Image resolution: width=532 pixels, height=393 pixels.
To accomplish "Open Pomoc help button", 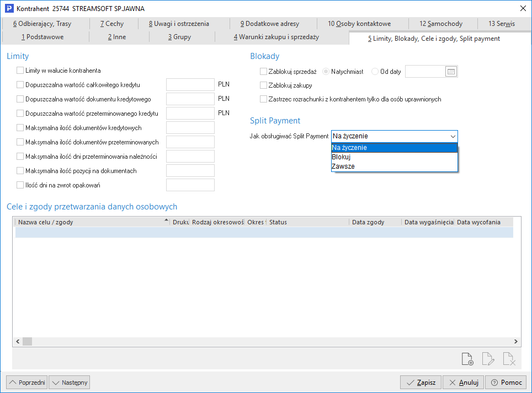I will pos(506,383).
